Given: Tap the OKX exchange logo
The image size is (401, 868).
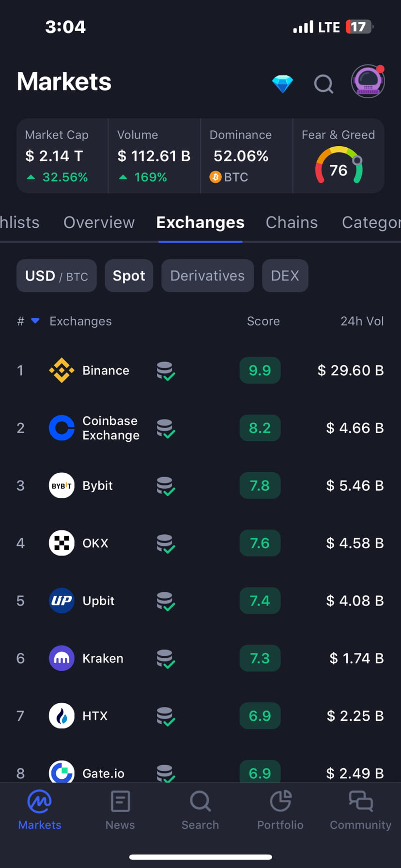Looking at the screenshot, I should tap(62, 543).
